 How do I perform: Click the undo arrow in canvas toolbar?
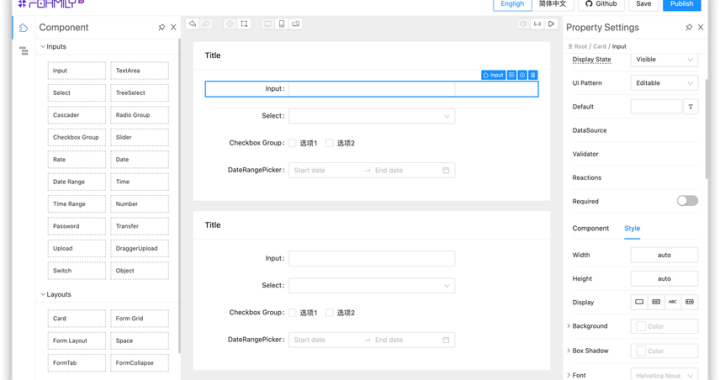[x=192, y=23]
